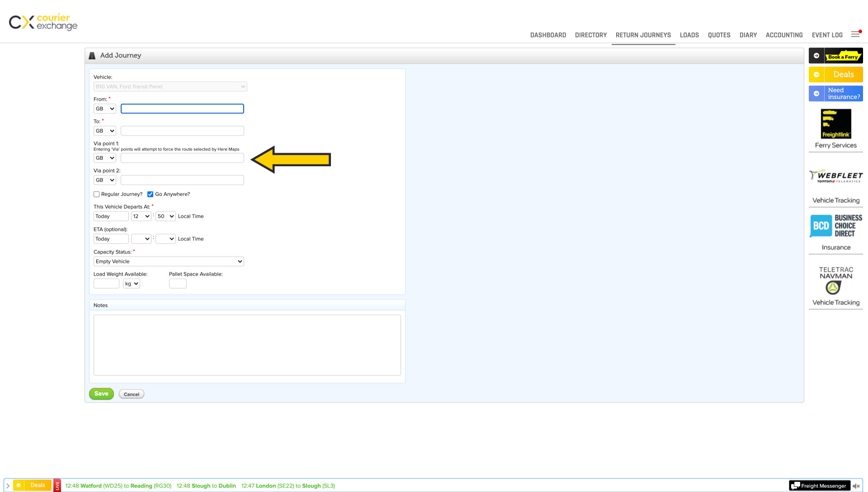Go to the Dashboard tab

pos(548,35)
